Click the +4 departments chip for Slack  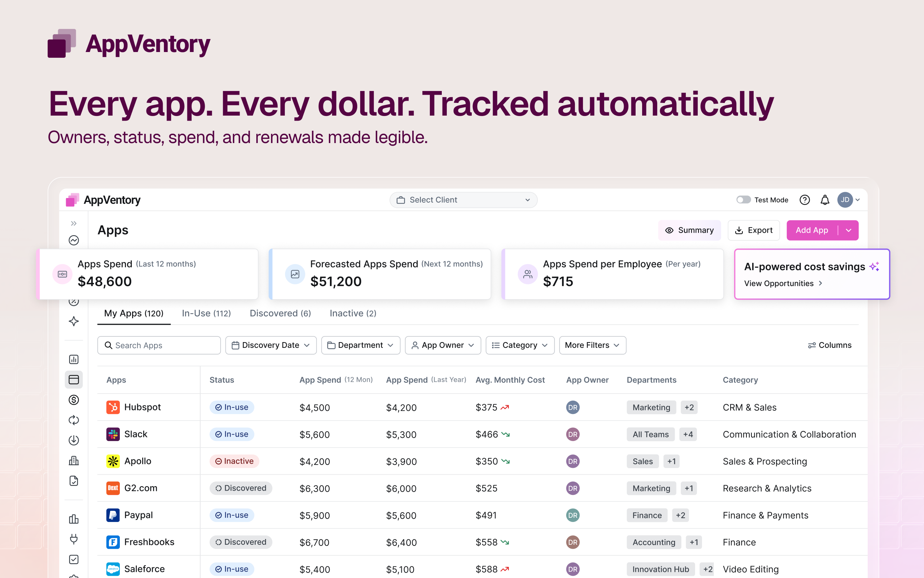point(688,434)
